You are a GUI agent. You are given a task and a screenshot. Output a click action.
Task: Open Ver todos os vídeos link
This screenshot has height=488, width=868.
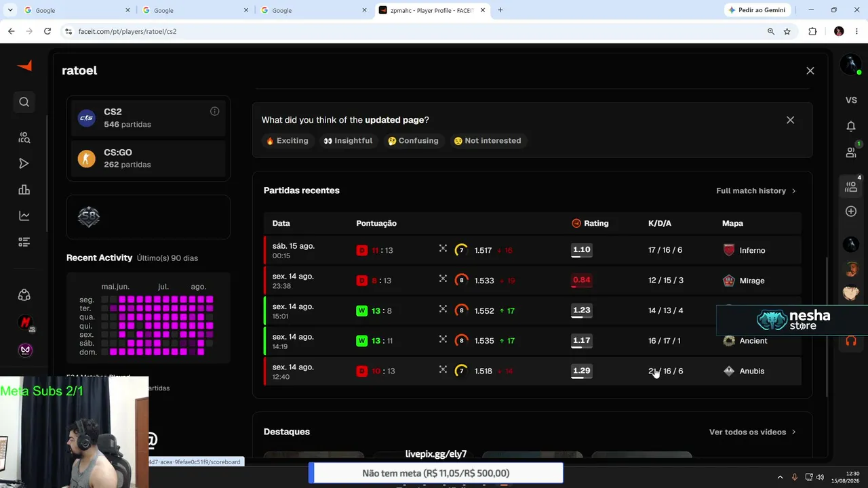pyautogui.click(x=753, y=432)
